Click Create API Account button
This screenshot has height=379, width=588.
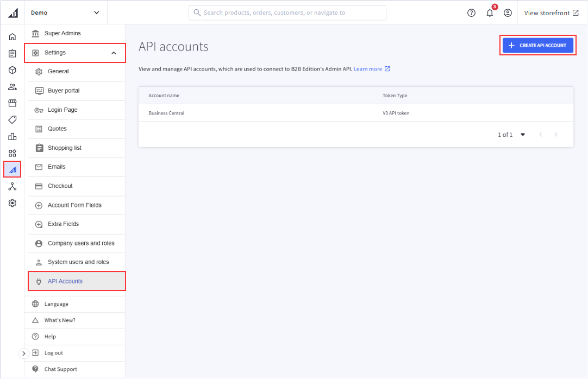tap(538, 45)
